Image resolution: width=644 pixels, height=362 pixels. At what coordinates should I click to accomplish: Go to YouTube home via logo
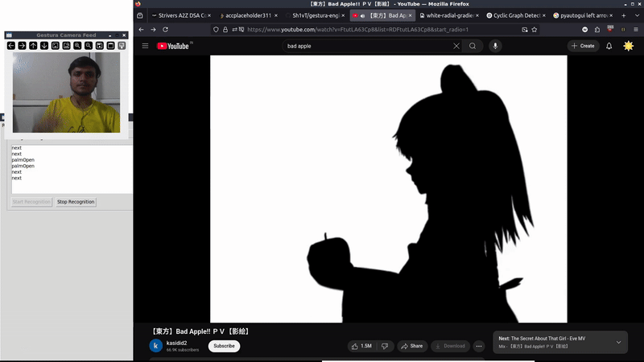[x=173, y=46]
